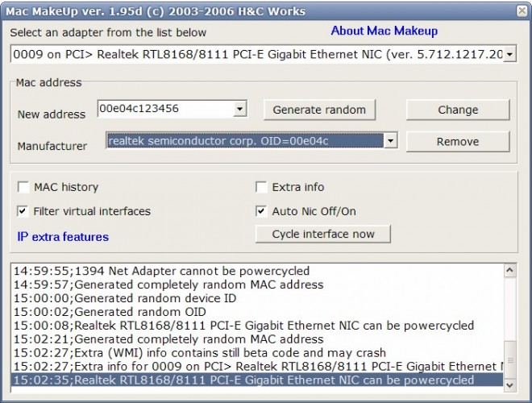Click the New address field 00e04c123456
Image resolution: width=532 pixels, height=403 pixels.
pyautogui.click(x=165, y=109)
